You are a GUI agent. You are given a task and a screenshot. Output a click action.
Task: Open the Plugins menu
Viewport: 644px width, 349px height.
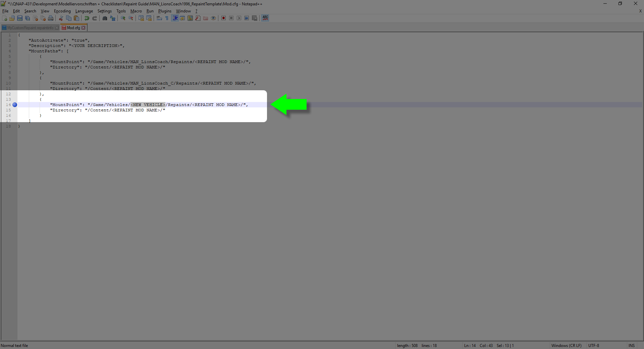tap(165, 11)
